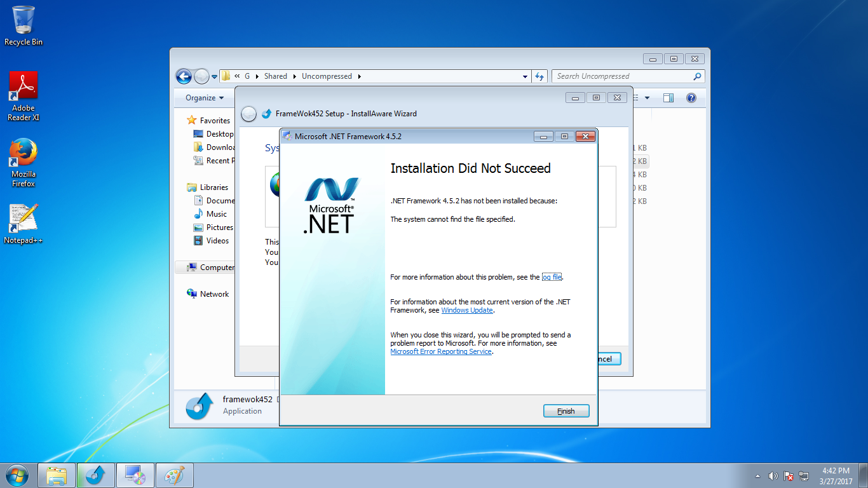
Task: Click the Explorer refresh button
Action: (x=539, y=76)
